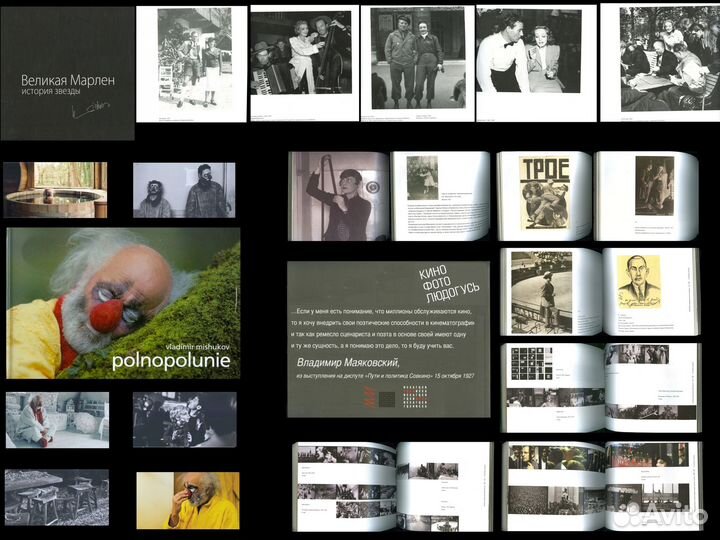Select the spread with drawn portrait
Viewport: 720px width, 540px height.
[x=600, y=291]
